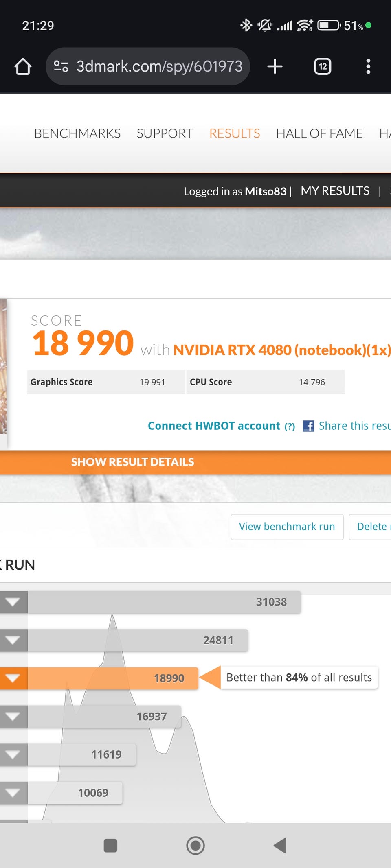391x868 pixels.
Task: Click NVIDIA RTX 4080 (notebook) link
Action: click(x=282, y=350)
